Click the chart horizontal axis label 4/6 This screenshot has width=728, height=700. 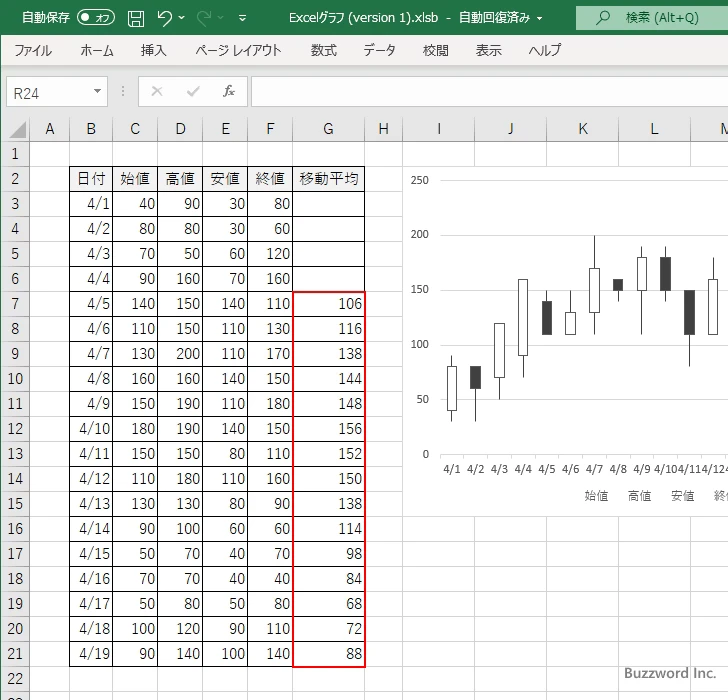[571, 469]
